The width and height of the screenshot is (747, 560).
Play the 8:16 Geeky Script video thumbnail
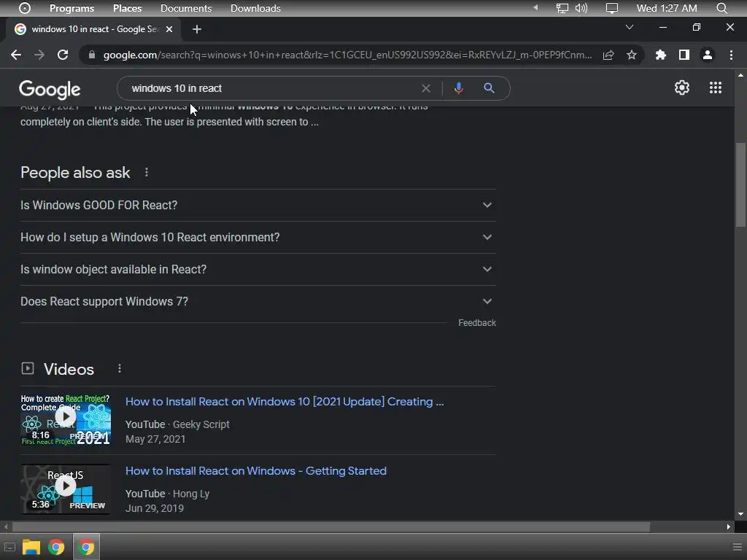66,419
